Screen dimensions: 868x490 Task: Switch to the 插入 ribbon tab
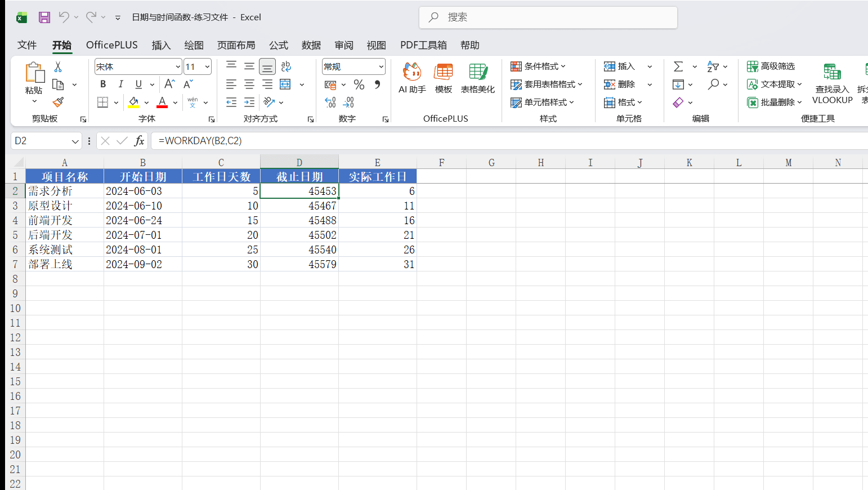coord(161,45)
